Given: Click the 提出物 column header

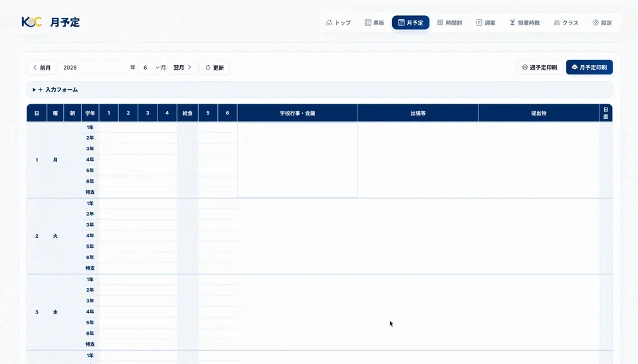Looking at the screenshot, I should pyautogui.click(x=539, y=113).
